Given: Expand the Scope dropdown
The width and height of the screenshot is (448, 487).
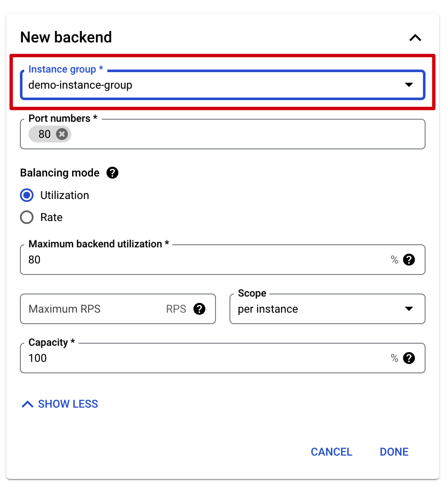Looking at the screenshot, I should coord(327,309).
